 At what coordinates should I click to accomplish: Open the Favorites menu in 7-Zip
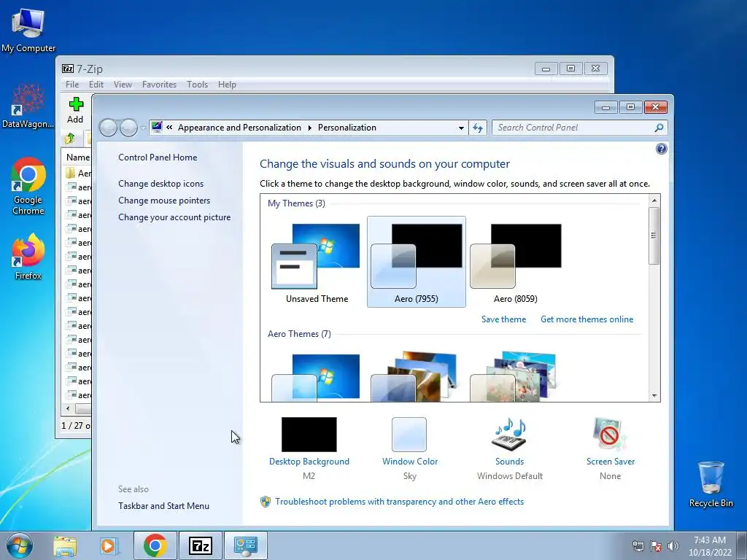click(x=159, y=85)
